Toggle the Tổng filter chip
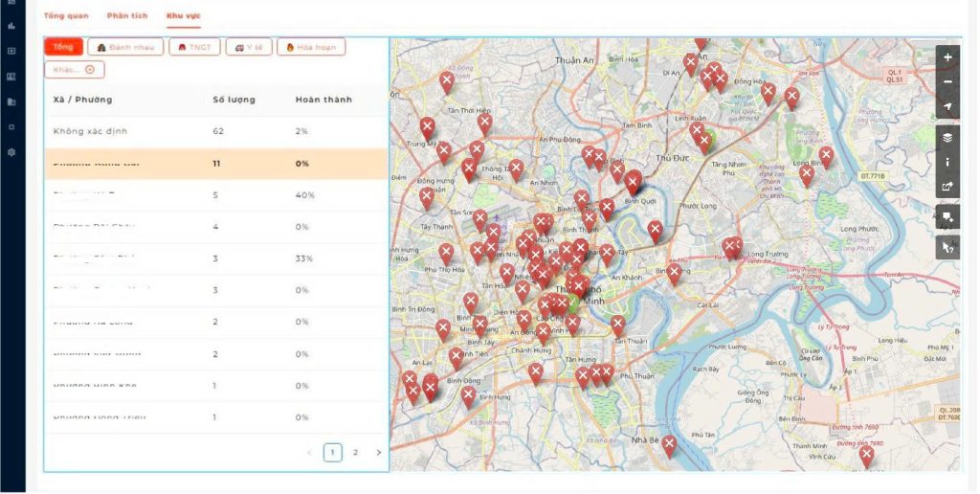 (x=63, y=47)
